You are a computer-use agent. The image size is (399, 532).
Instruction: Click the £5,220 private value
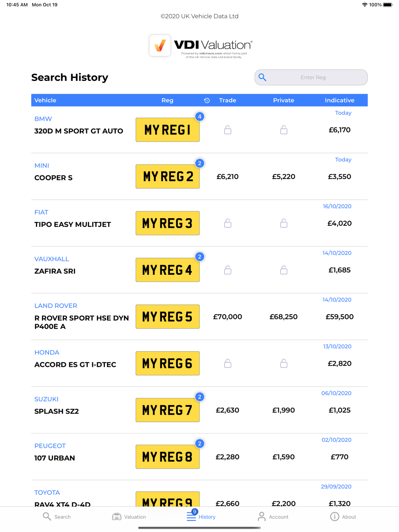(284, 177)
